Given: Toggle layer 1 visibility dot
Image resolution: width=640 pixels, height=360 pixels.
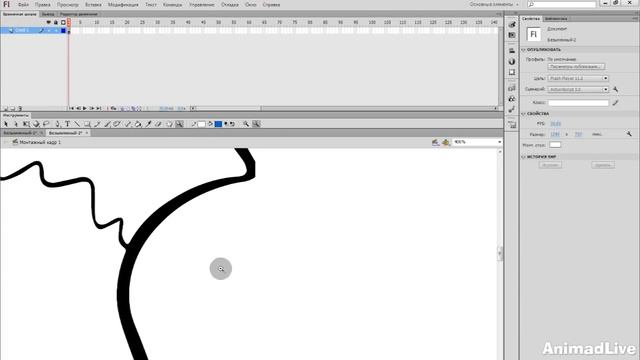Looking at the screenshot, I should (x=49, y=31).
